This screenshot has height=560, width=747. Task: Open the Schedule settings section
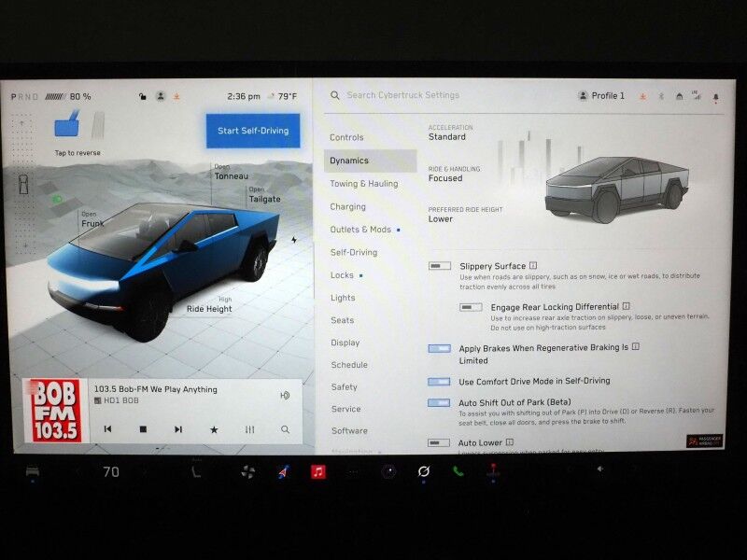coord(349,365)
